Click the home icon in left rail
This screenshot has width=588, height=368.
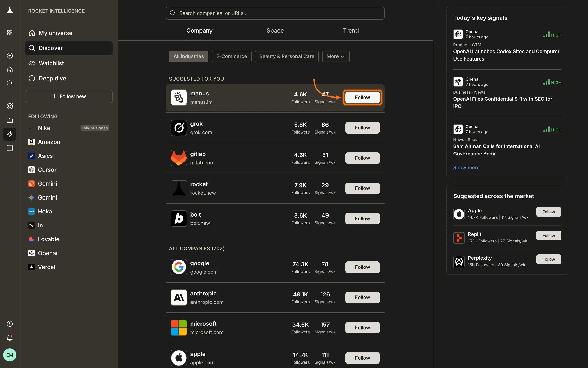click(10, 70)
